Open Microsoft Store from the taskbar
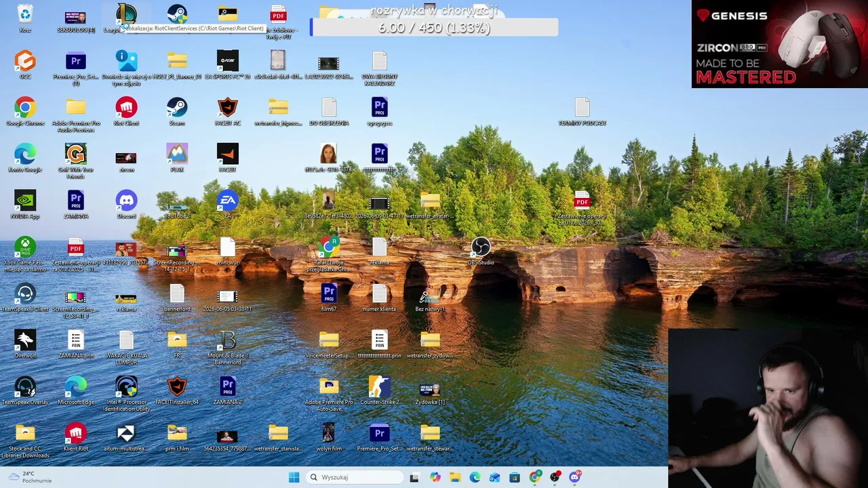Viewport: 868px width, 488px height. [515, 477]
